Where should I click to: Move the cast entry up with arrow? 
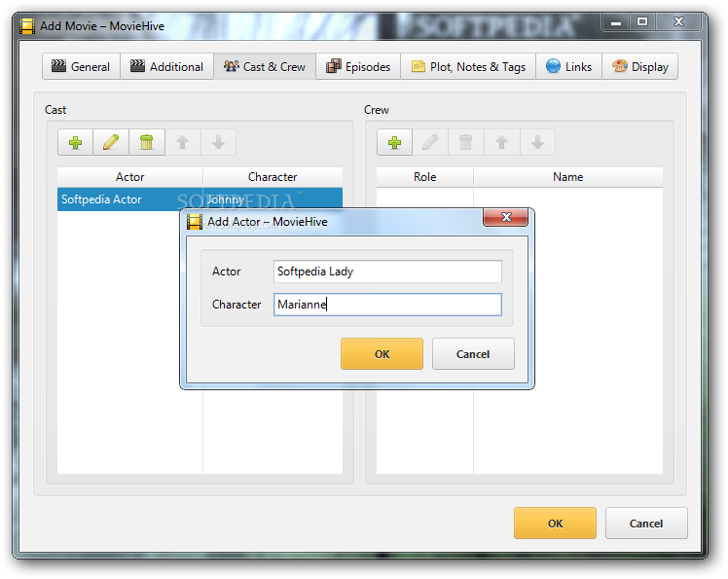pyautogui.click(x=182, y=142)
